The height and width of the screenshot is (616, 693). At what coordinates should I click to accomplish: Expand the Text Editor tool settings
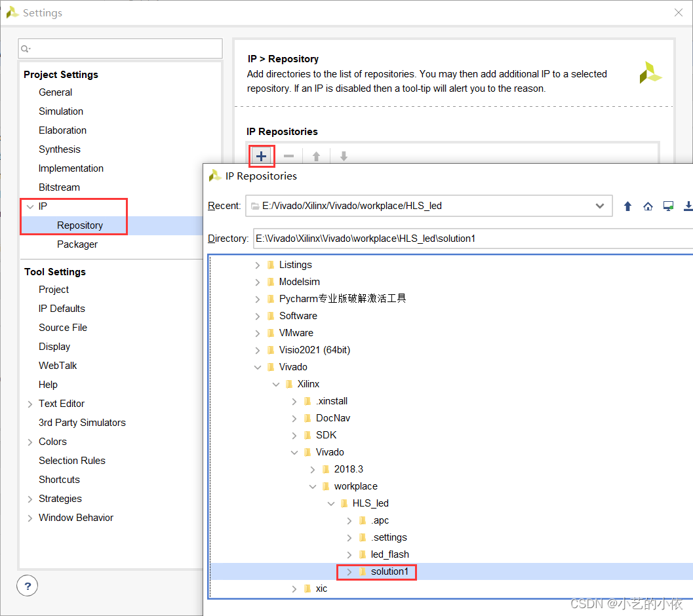(x=30, y=404)
